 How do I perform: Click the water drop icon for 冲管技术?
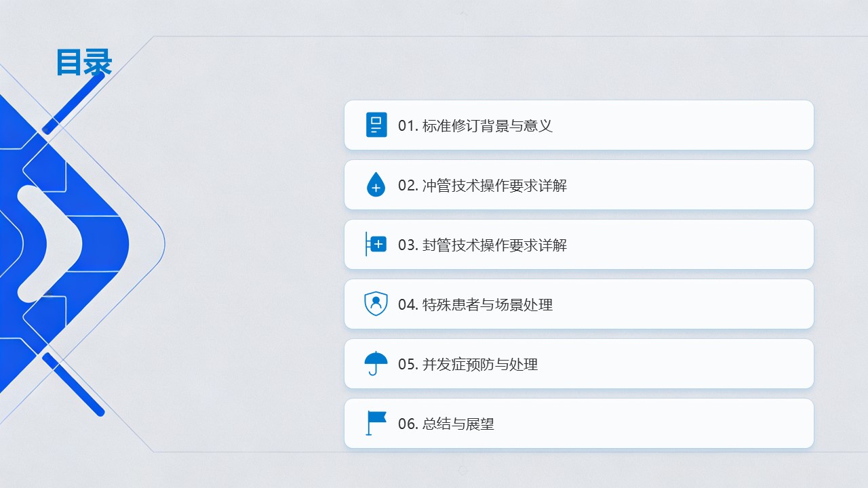click(376, 185)
